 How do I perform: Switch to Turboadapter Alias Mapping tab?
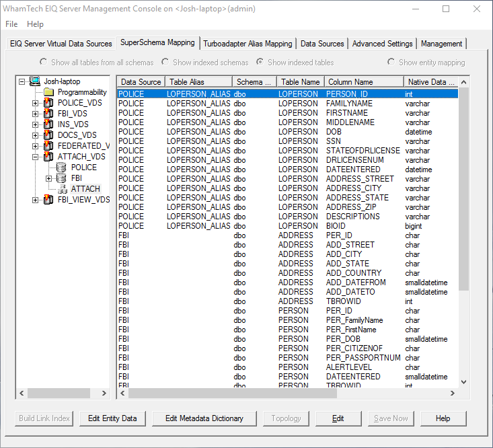click(248, 44)
